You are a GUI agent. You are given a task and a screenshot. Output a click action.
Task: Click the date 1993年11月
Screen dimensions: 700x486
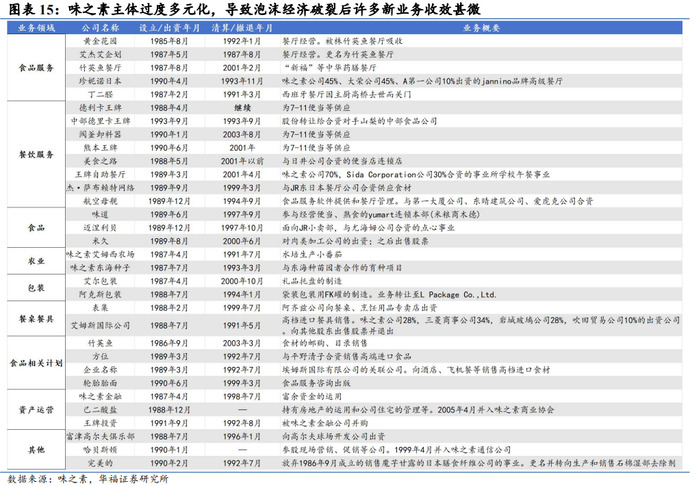coord(242,81)
